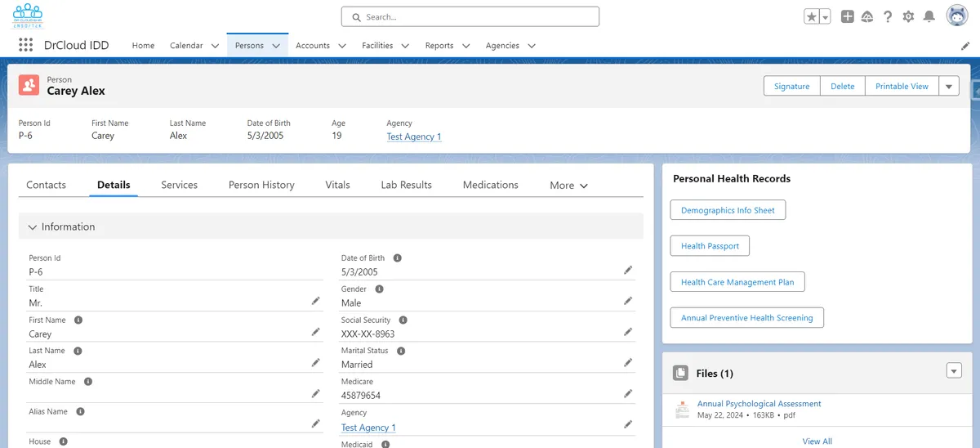Open the Medications tab

(x=491, y=185)
